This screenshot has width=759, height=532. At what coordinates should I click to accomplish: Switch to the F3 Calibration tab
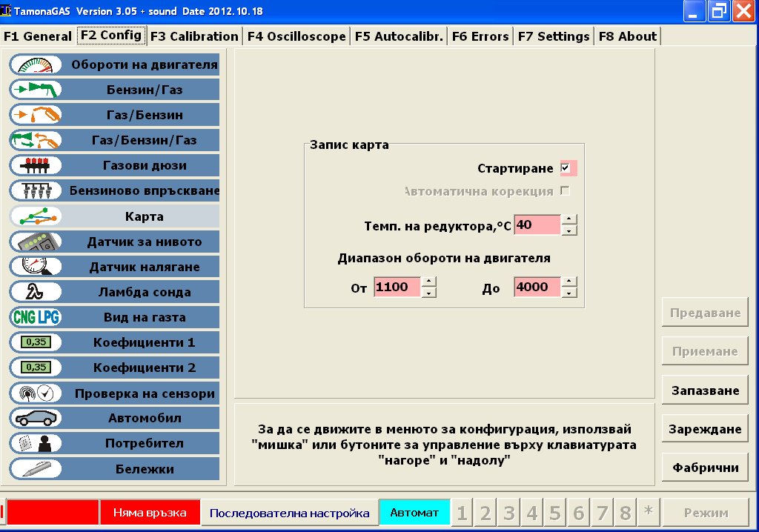click(194, 36)
